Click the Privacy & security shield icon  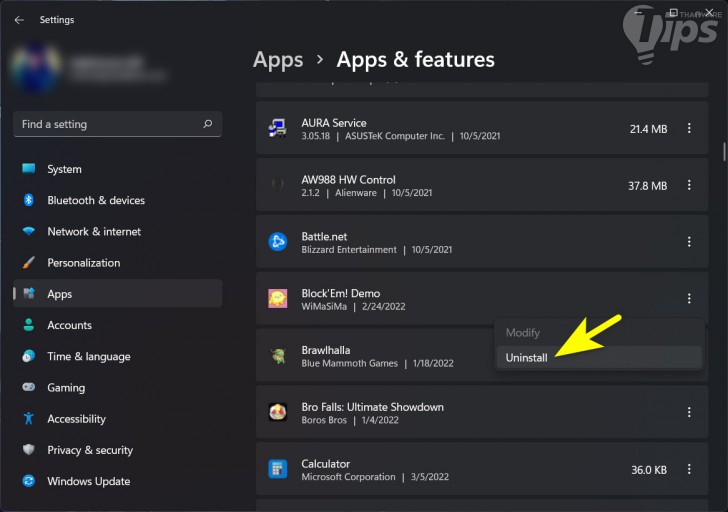pyautogui.click(x=29, y=449)
